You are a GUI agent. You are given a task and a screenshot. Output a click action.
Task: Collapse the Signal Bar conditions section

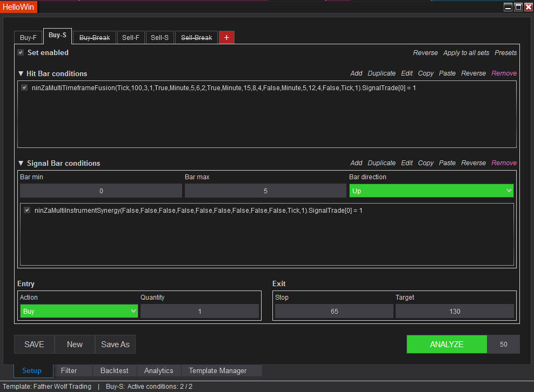coord(21,163)
